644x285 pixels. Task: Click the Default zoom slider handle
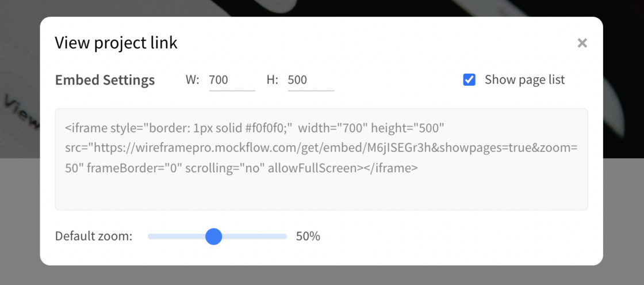[x=213, y=237]
